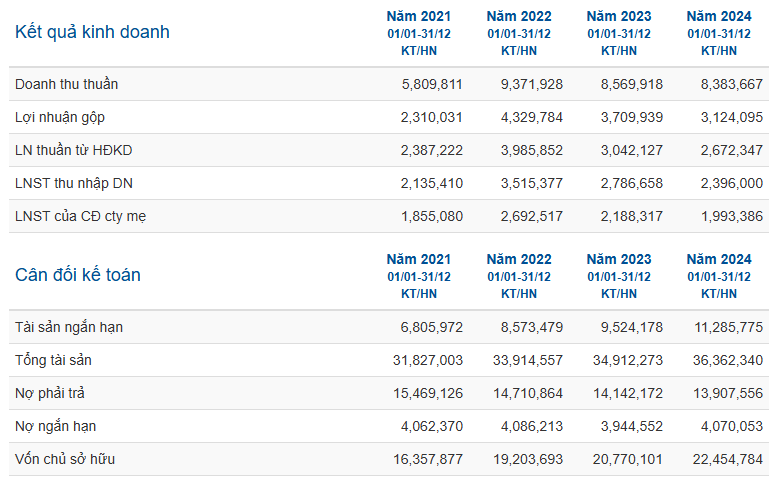Click "Năm 2024" header in Kết quả kinh doanh

point(719,16)
